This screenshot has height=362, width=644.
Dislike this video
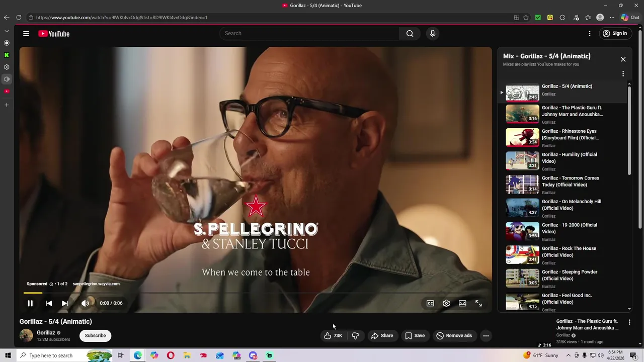tap(355, 335)
